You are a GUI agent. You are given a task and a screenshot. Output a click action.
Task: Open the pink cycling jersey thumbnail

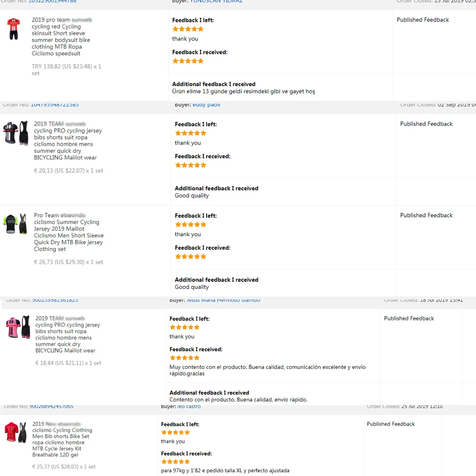pos(18,327)
